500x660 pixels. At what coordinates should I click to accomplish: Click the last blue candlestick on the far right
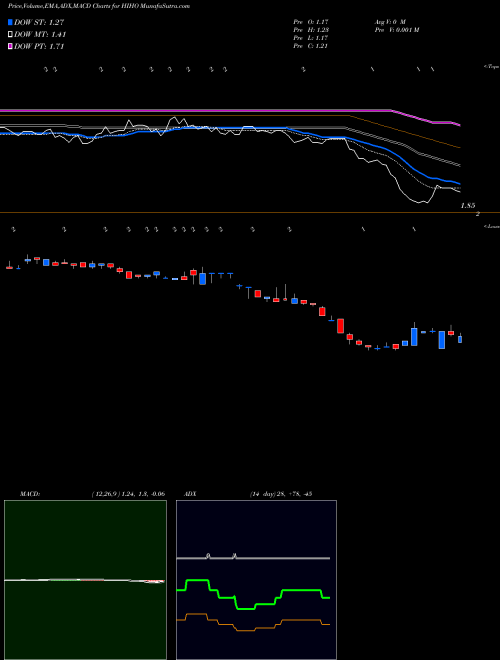pyautogui.click(x=460, y=339)
